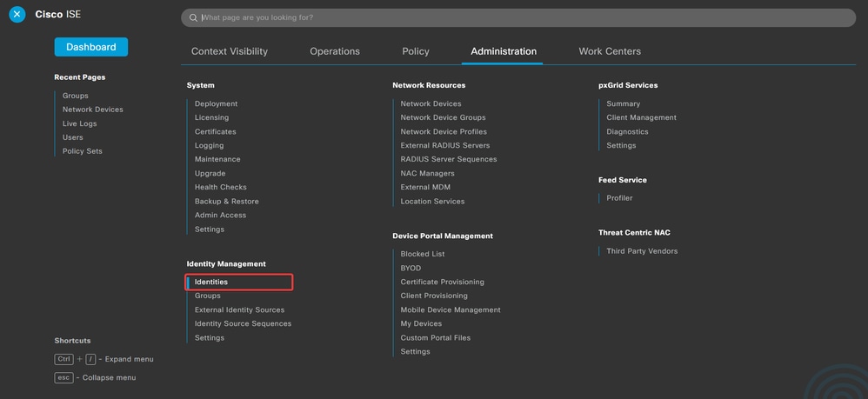This screenshot has height=399, width=868.
Task: Open Settings under Identity Management
Action: (210, 337)
